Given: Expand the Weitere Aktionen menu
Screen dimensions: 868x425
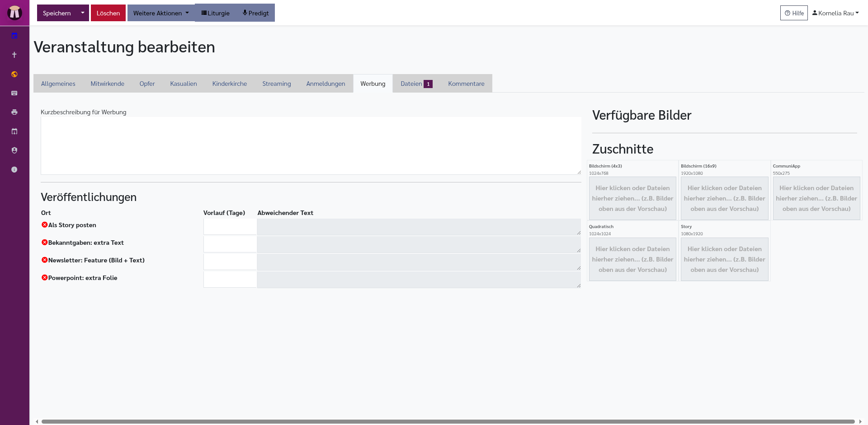Looking at the screenshot, I should [x=161, y=13].
